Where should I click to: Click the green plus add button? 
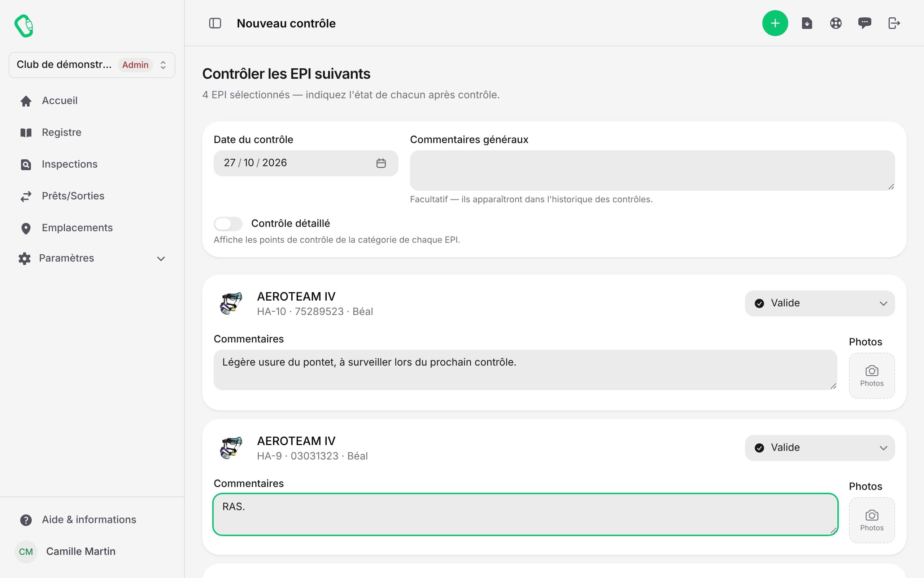pyautogui.click(x=775, y=23)
